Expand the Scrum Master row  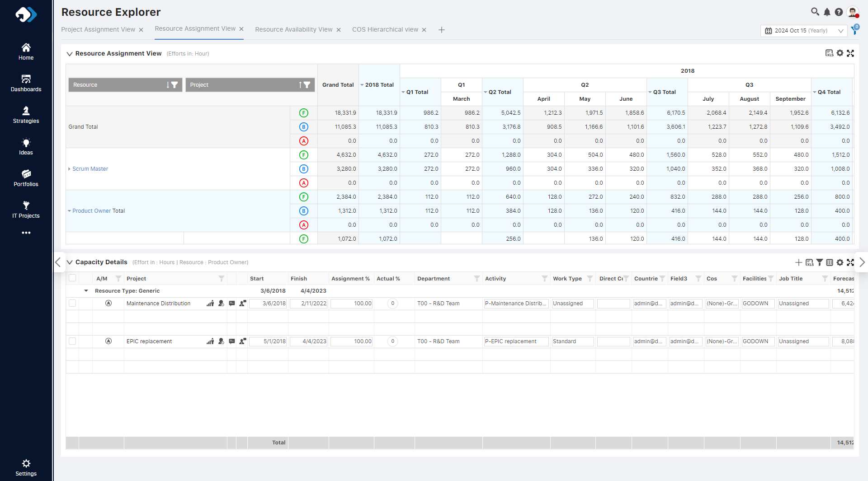[69, 169]
